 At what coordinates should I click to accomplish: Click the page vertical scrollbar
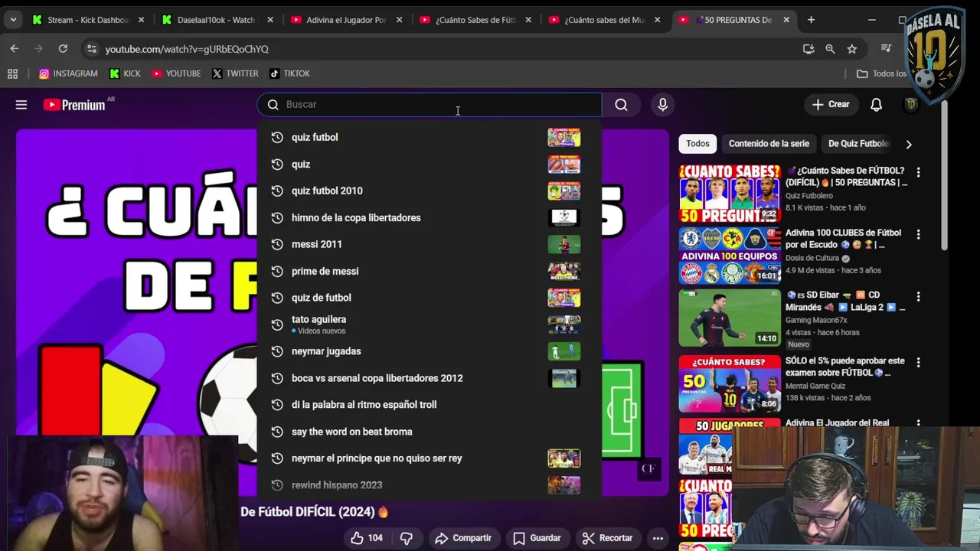pyautogui.click(x=945, y=176)
